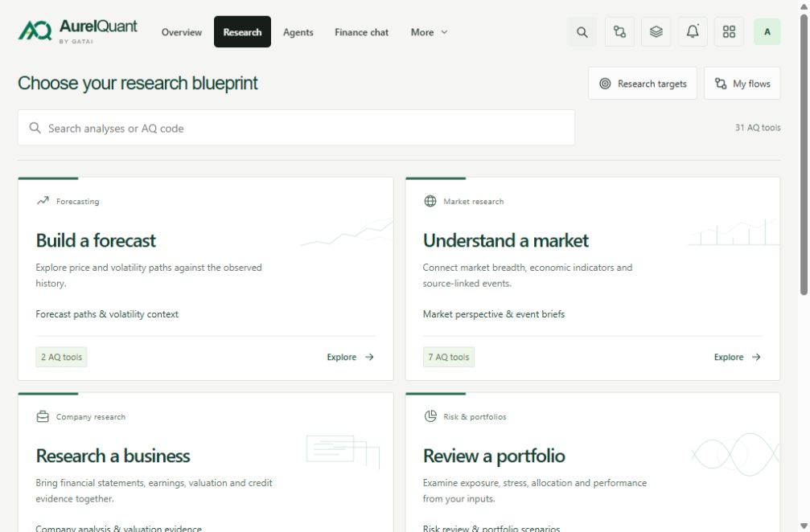Go to the Overview tab
Viewport: 810px width, 532px height.
pos(181,32)
